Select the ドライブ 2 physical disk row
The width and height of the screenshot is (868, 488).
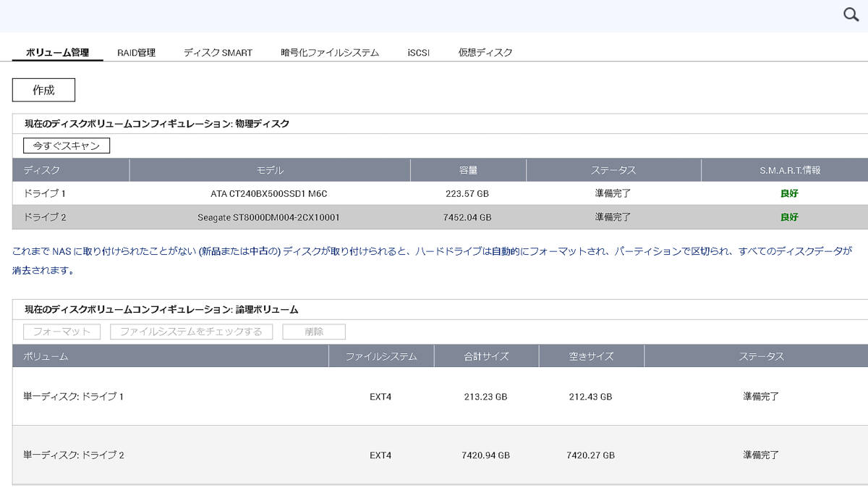tap(440, 216)
